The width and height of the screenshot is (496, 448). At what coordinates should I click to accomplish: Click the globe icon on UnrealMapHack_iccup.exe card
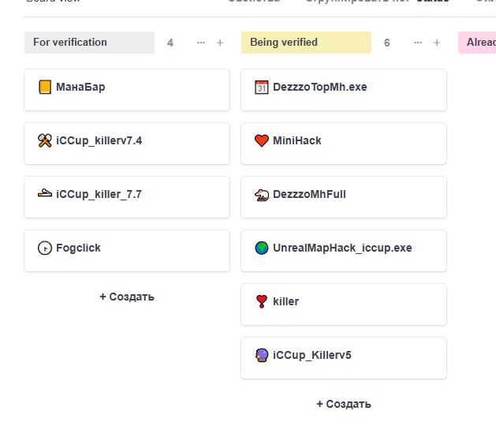pos(262,248)
